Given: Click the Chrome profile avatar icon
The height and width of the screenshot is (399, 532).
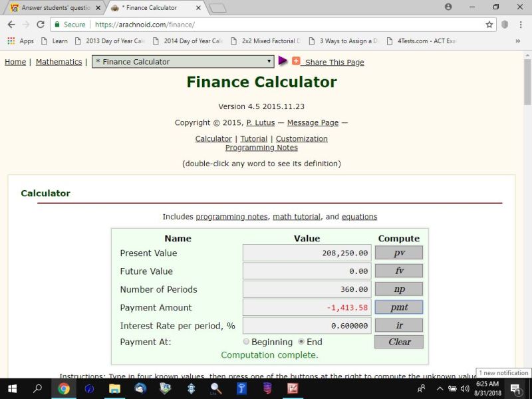Looking at the screenshot, I should [448, 7].
